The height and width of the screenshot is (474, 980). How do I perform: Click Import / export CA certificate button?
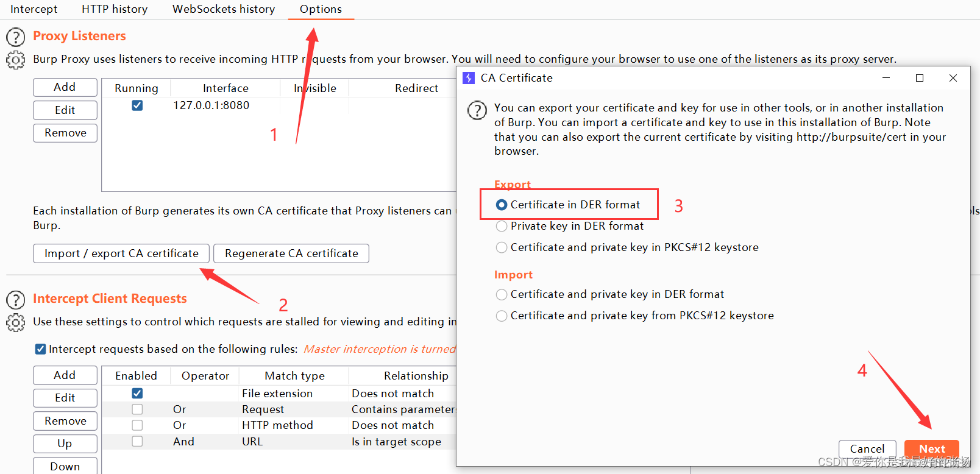pos(121,253)
